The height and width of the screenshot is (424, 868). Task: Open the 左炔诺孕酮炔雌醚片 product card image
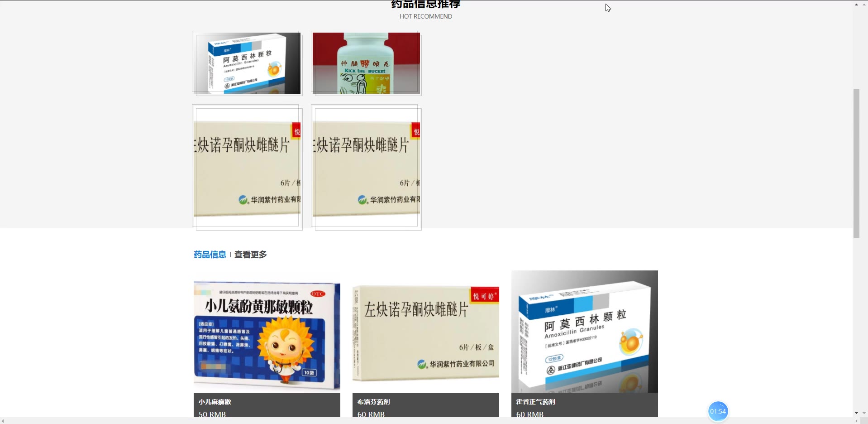pos(426,332)
